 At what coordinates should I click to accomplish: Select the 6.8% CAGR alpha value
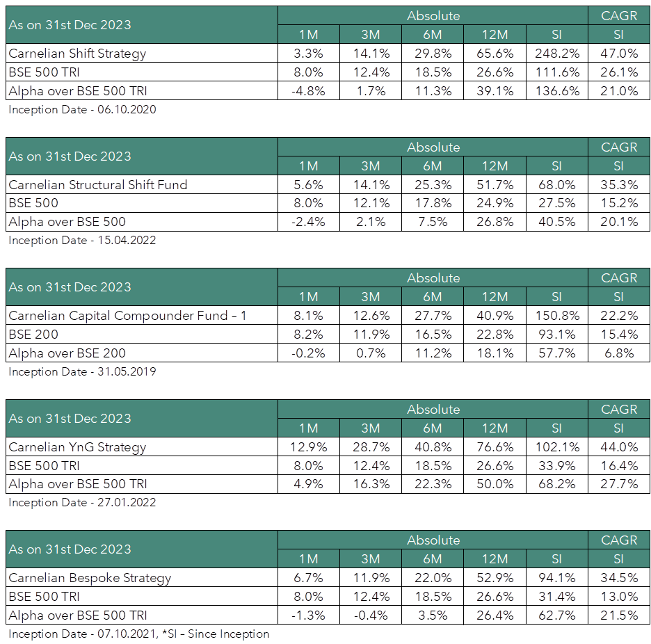(619, 353)
